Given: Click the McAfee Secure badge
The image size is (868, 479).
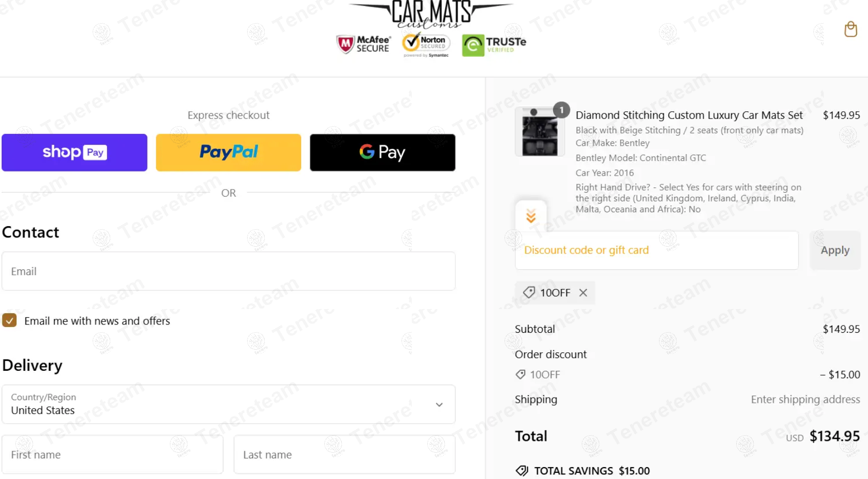Looking at the screenshot, I should click(x=363, y=44).
